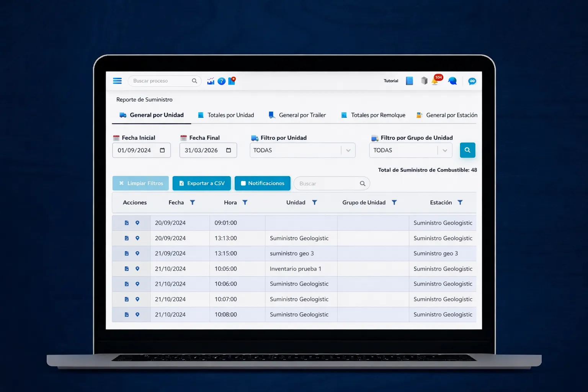Open the hamburger main menu
588x392 pixels.
(x=117, y=81)
